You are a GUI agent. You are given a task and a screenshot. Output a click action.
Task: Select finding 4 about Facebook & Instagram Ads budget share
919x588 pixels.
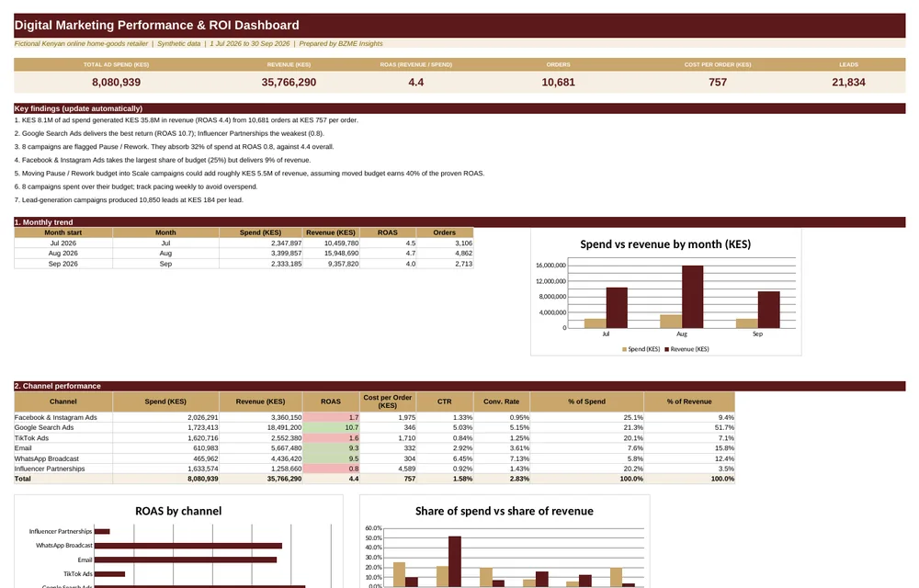coord(163,160)
